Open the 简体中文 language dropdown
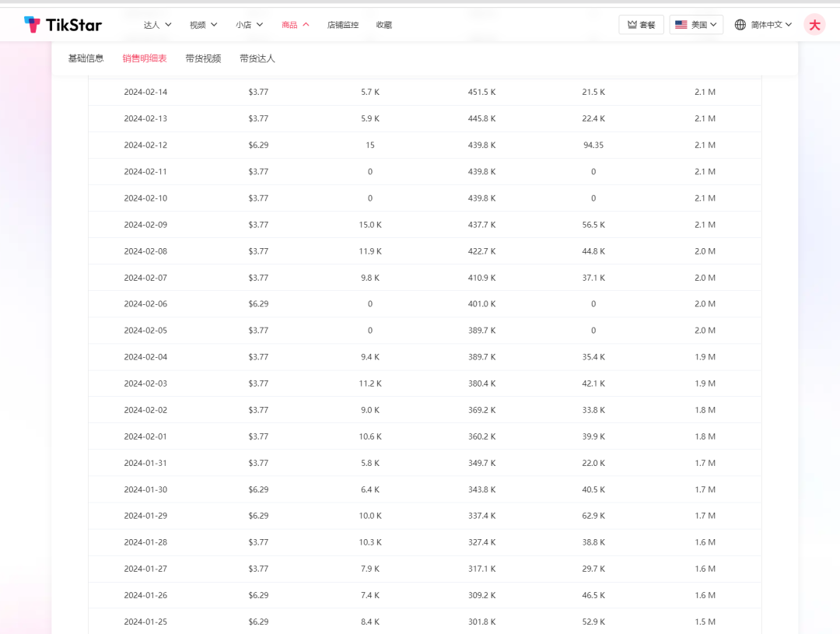The height and width of the screenshot is (634, 840). pos(763,25)
